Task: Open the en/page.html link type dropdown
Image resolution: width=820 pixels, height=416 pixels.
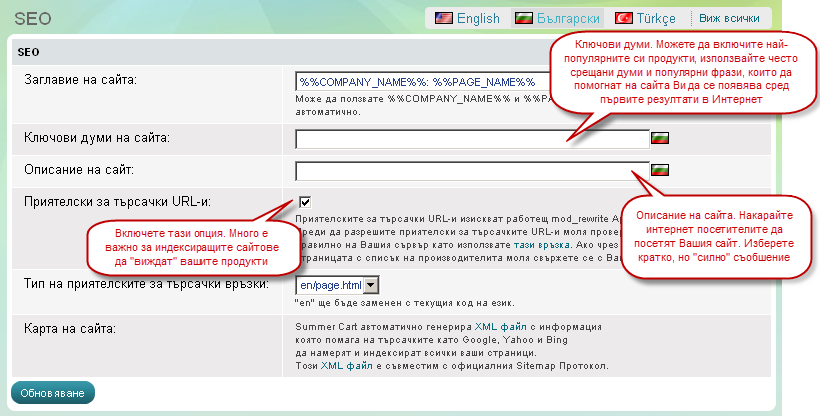Action: 338,285
